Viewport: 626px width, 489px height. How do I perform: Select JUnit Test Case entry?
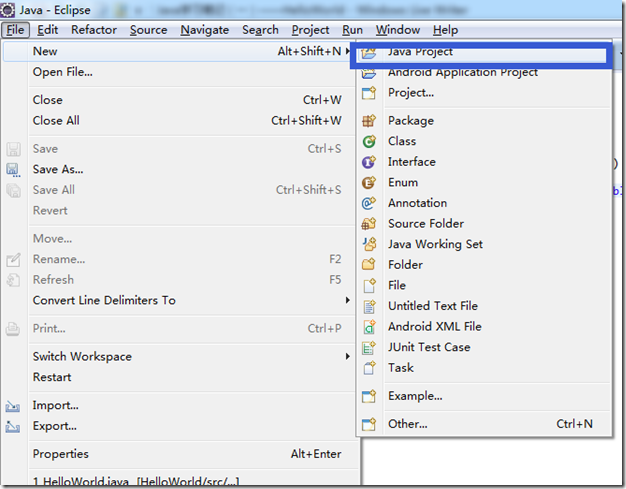[x=484, y=347]
